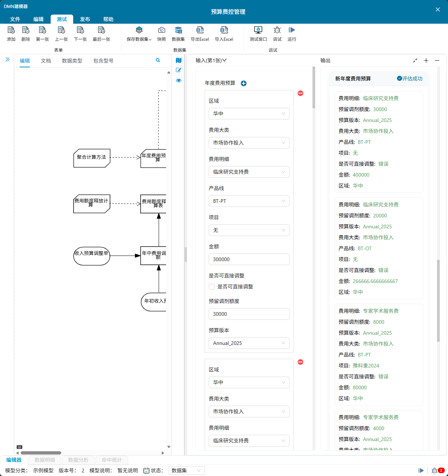The width and height of the screenshot is (448, 476).
Task: Click the 金额 field containing 300000
Action: 249,259
